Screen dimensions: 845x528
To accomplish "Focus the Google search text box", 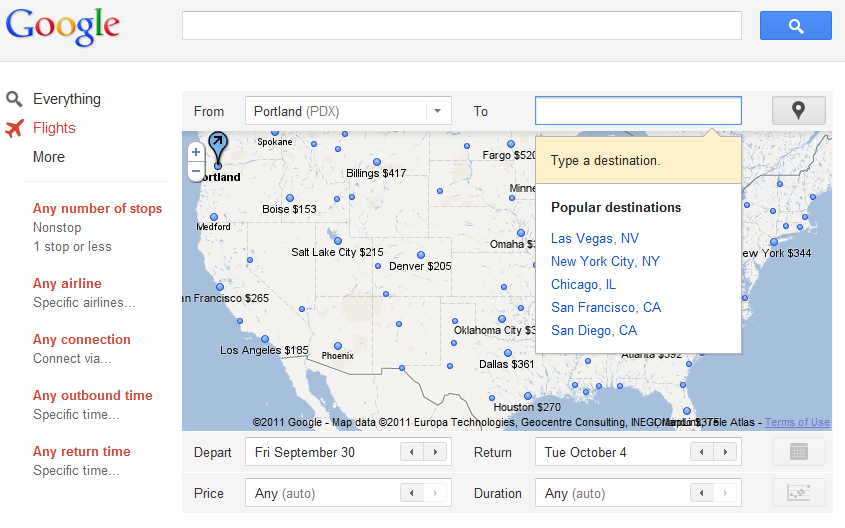I will tap(462, 25).
